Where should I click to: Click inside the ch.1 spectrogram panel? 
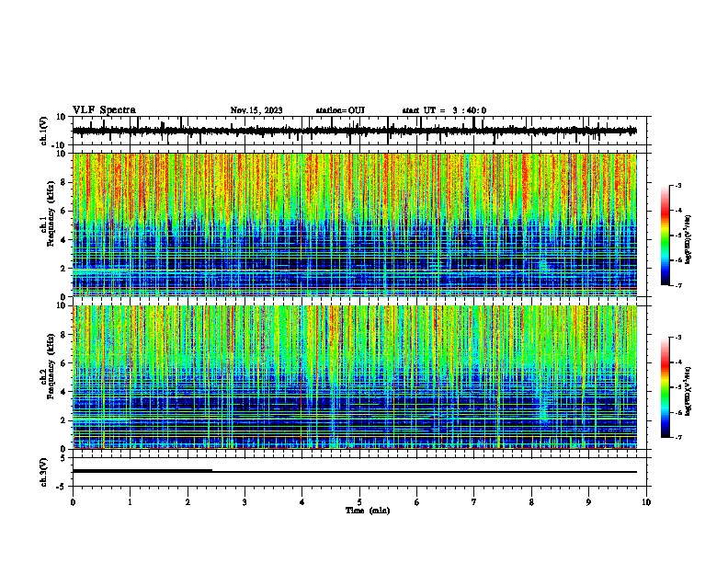click(355, 224)
